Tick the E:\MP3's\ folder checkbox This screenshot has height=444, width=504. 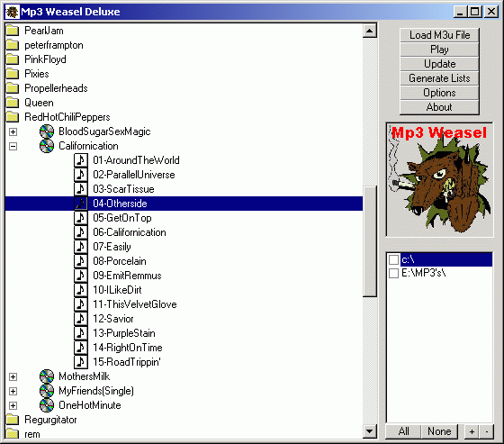[x=394, y=273]
